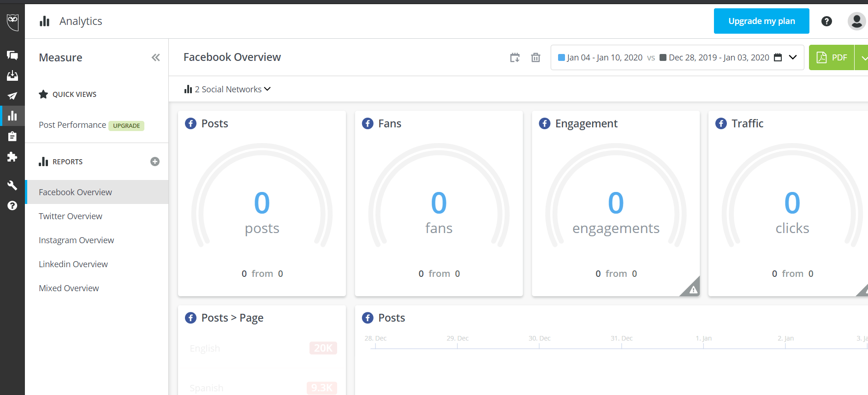
Task: Click the QUICK VIEWS star icon
Action: 43,94
